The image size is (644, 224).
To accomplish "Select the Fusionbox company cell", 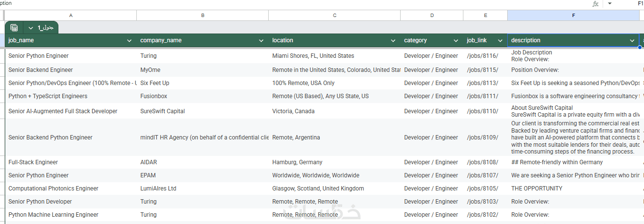I will (x=202, y=96).
